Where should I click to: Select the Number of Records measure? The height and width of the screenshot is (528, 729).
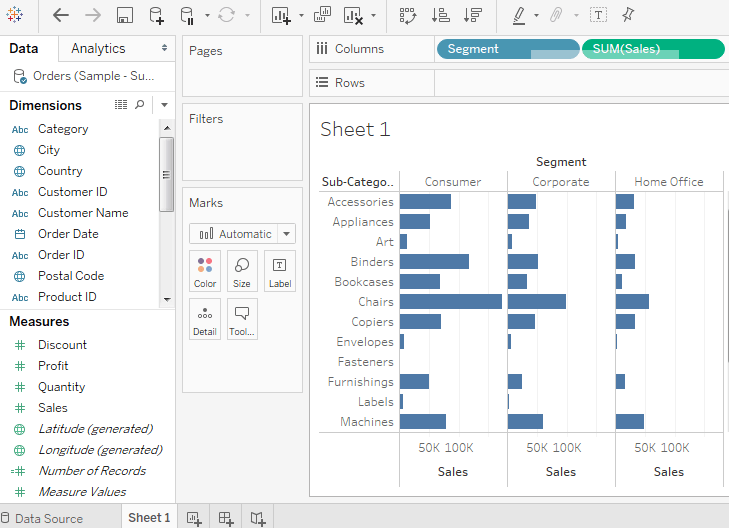92,471
